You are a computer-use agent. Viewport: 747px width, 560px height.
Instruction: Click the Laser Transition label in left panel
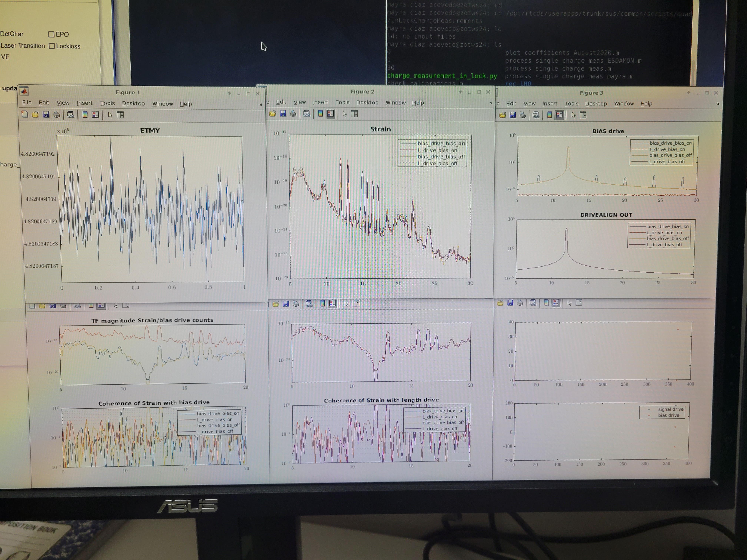pos(22,46)
